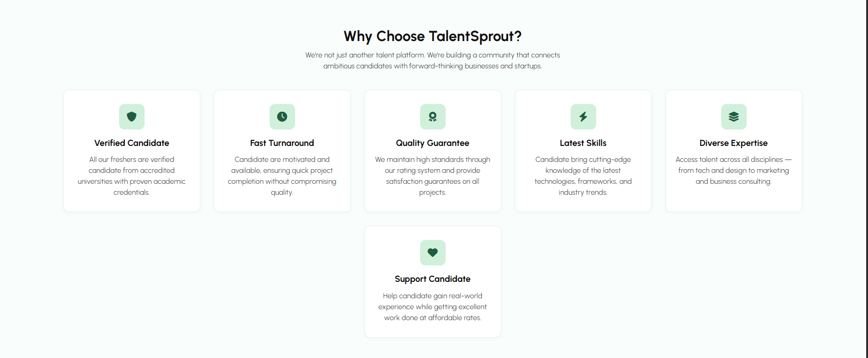Open the Latest Skills card
This screenshot has width=868, height=358.
tap(583, 150)
